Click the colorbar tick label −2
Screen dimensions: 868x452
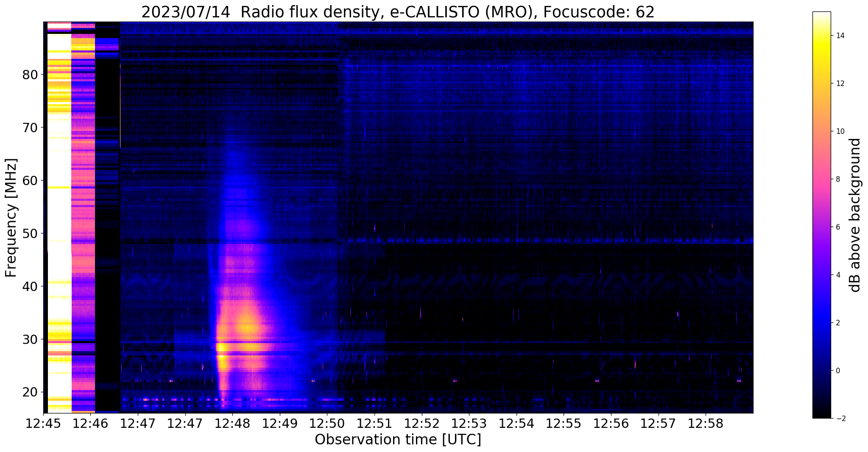tap(840, 419)
